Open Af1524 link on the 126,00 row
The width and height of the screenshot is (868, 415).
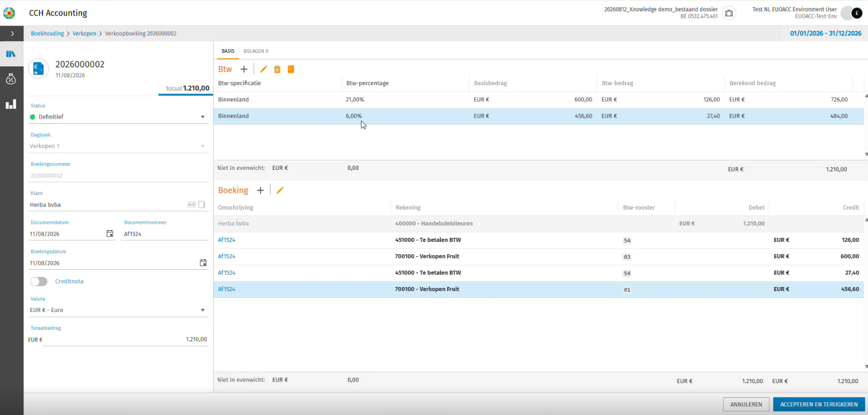[227, 240]
